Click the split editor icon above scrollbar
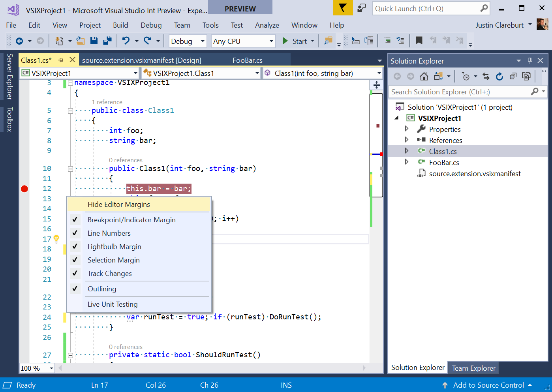The width and height of the screenshot is (552, 392). (377, 85)
